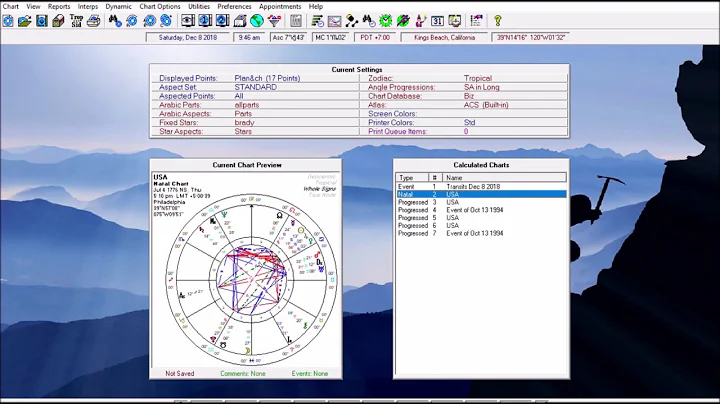
Task: Click the Displayed Points setting row
Action: tap(255, 78)
